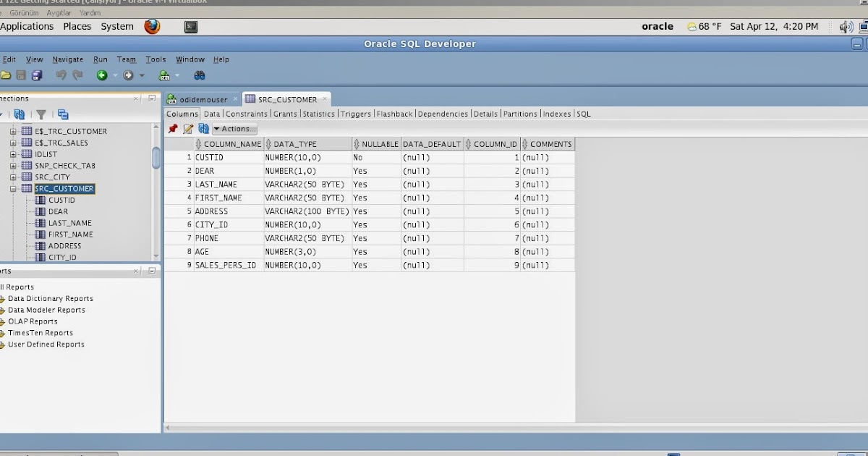Collapse the SRC_CUSTOMER tree node
Image resolution: width=868 pixels, height=456 pixels.
(14, 188)
